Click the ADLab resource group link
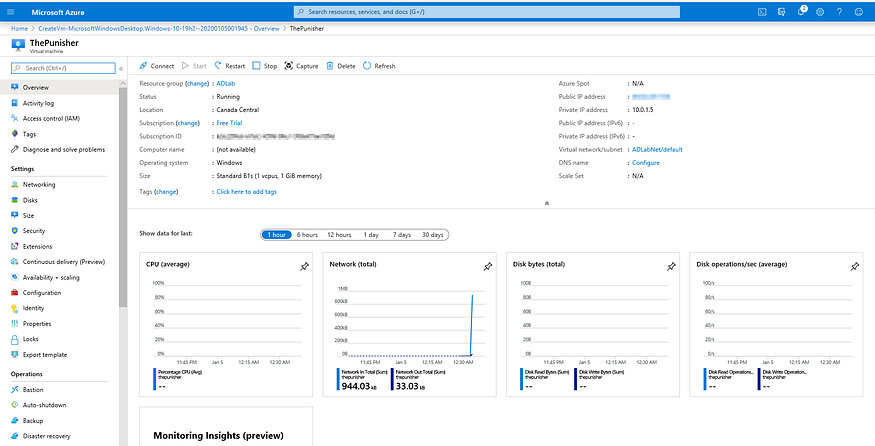This screenshot has width=875, height=446. 226,84
